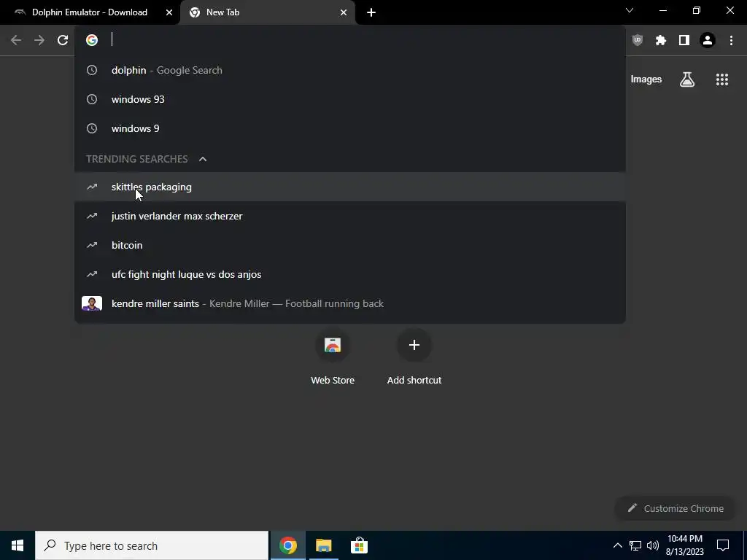The height and width of the screenshot is (560, 747).
Task: Reload the page with refresh icon
Action: [x=63, y=40]
